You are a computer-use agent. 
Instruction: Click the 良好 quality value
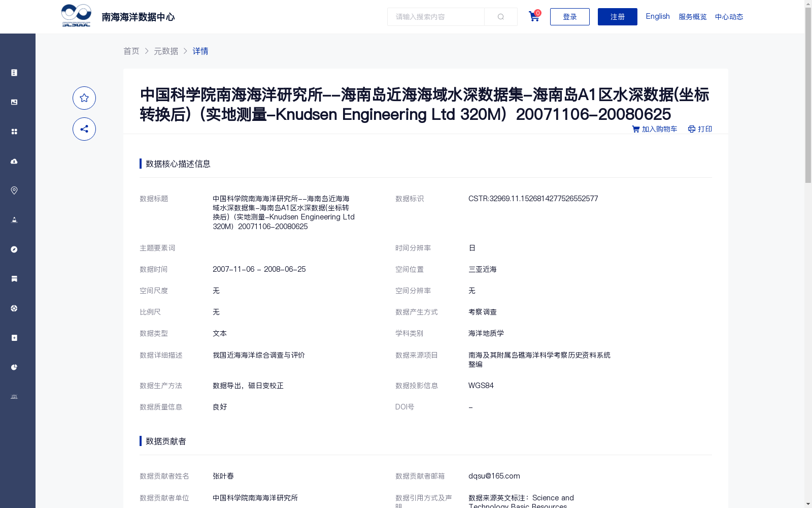tap(220, 407)
